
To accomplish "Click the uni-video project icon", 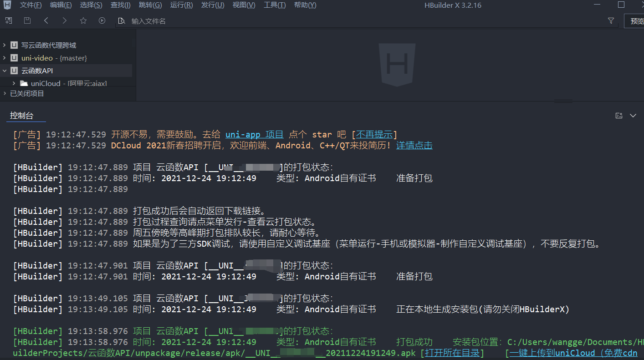I will 14,58.
